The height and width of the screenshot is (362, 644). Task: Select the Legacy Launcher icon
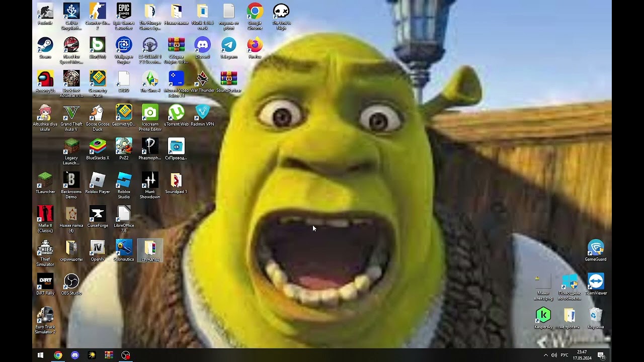pyautogui.click(x=71, y=152)
